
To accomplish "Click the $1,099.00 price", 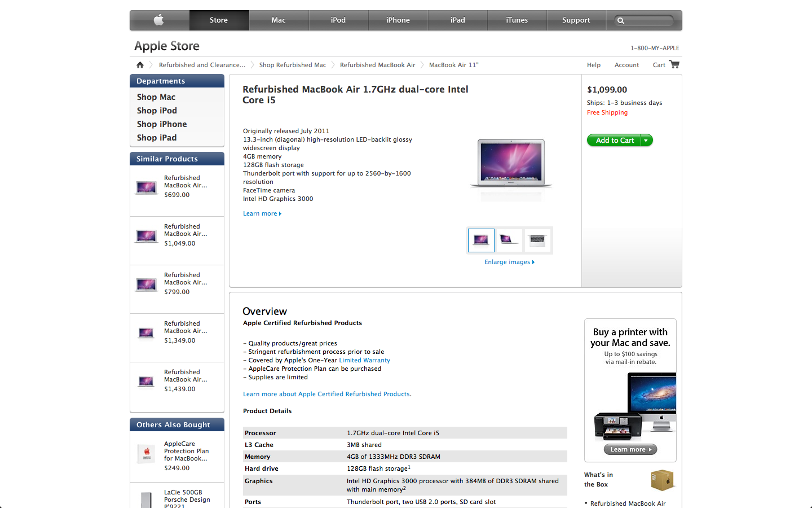I will (607, 89).
